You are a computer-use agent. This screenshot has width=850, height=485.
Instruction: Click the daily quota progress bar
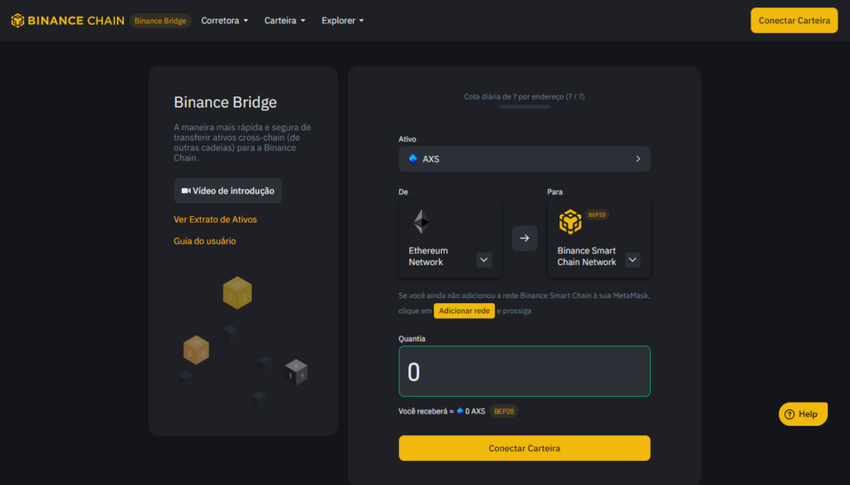[x=524, y=107]
